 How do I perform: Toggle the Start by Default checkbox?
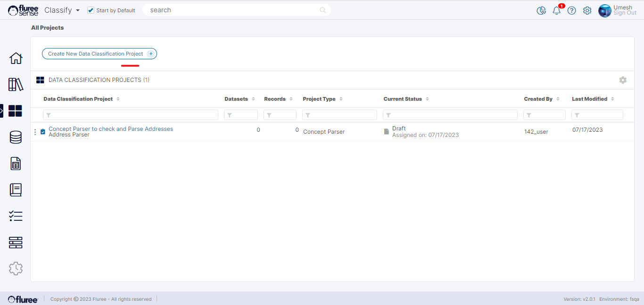91,10
